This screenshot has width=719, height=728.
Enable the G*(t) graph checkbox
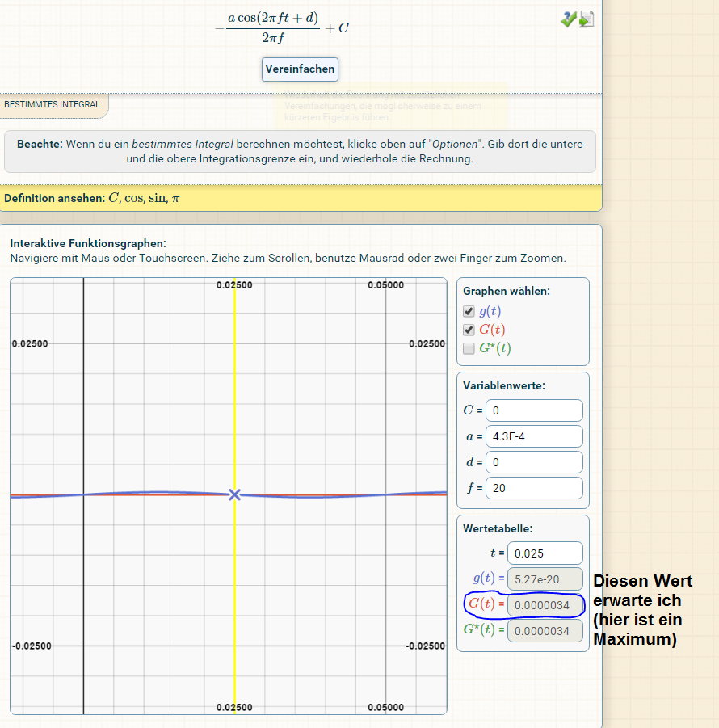coord(469,348)
